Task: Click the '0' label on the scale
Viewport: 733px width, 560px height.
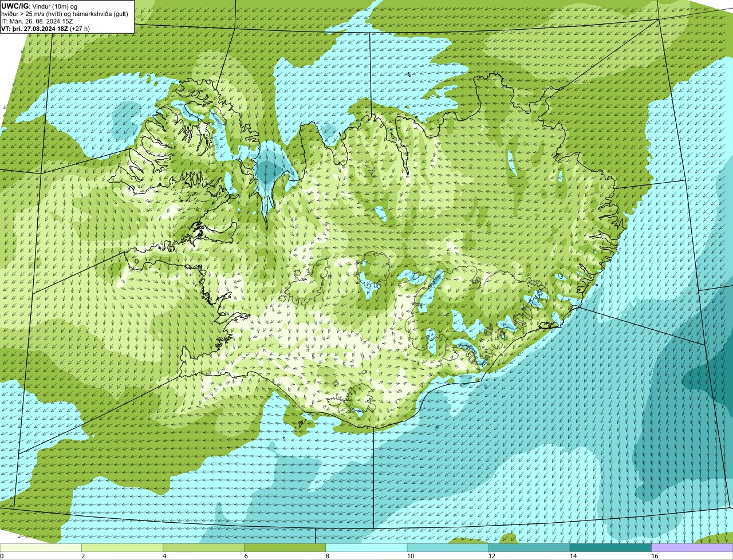Action: point(2,556)
